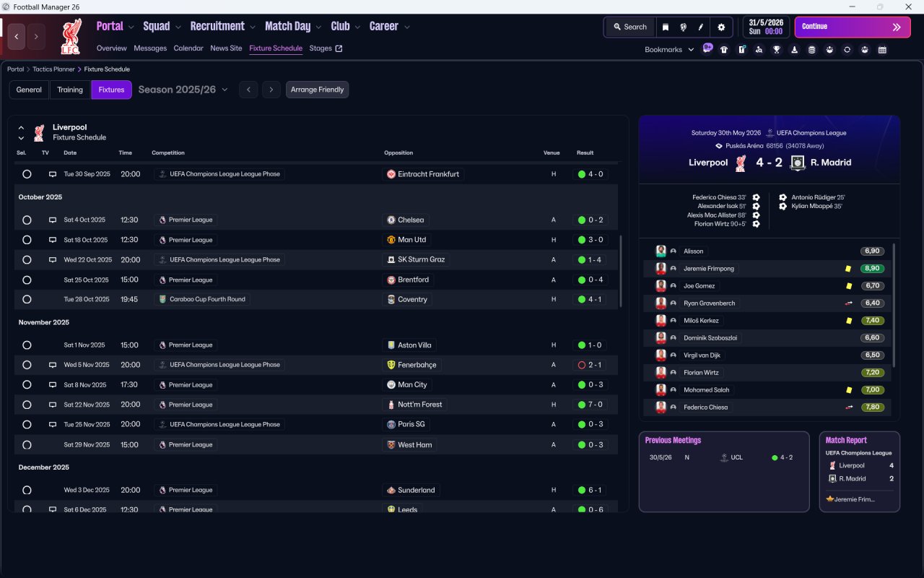Click the TV icon on the Man Utd row
Viewport: 924px width, 578px height.
tap(52, 240)
